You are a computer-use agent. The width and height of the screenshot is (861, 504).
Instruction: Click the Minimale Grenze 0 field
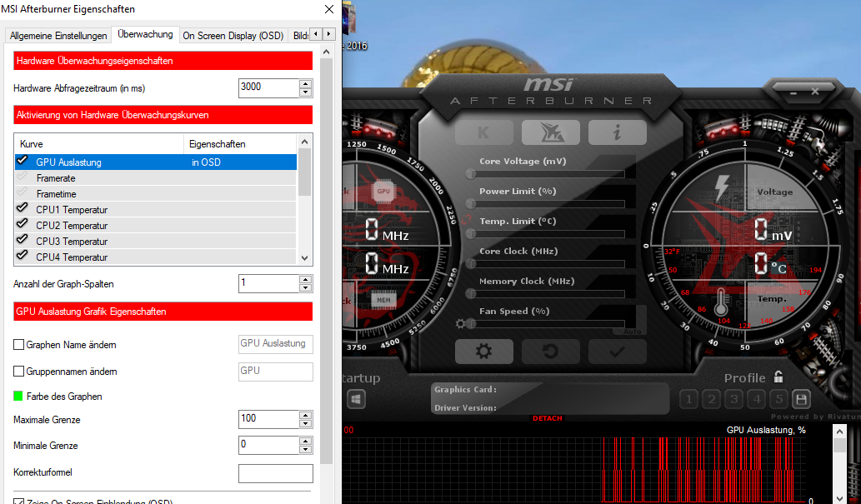[269, 445]
